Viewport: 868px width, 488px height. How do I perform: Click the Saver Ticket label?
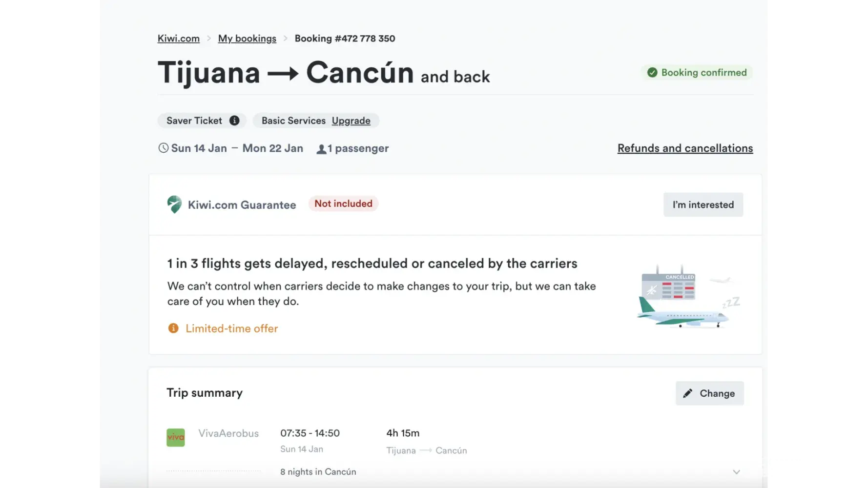point(194,121)
